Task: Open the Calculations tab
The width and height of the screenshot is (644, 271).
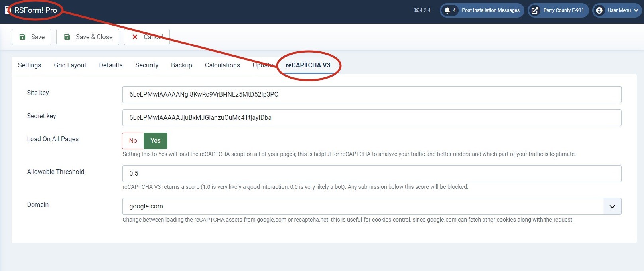Action: [x=223, y=65]
